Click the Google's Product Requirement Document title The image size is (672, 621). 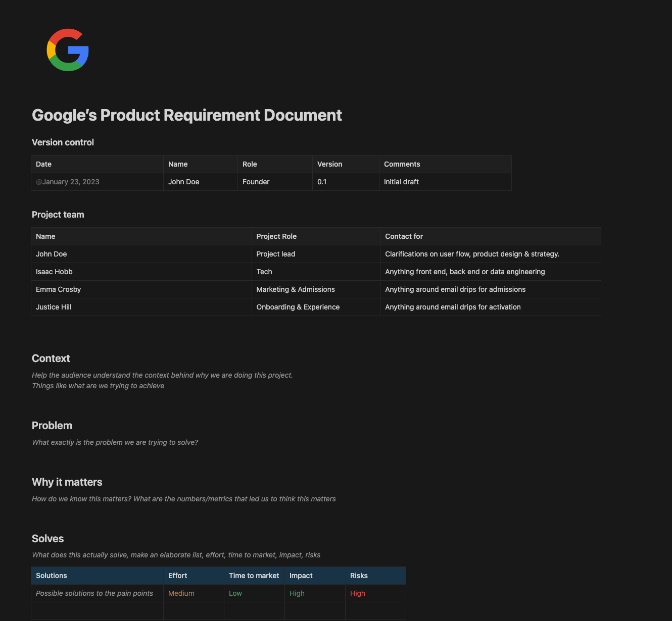(186, 115)
